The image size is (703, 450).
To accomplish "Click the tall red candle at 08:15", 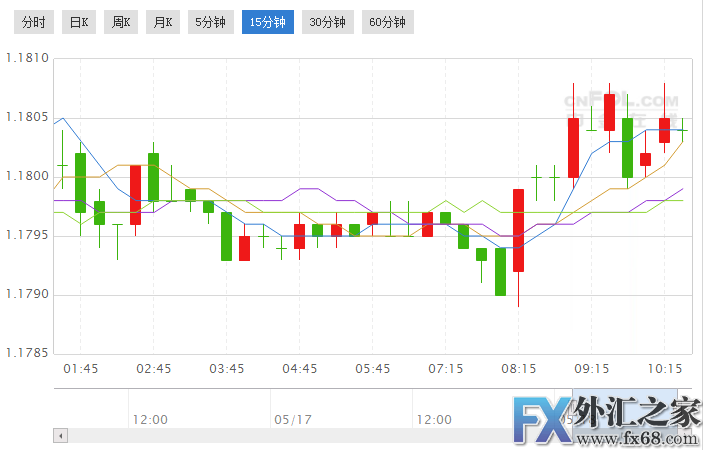I will [x=518, y=230].
